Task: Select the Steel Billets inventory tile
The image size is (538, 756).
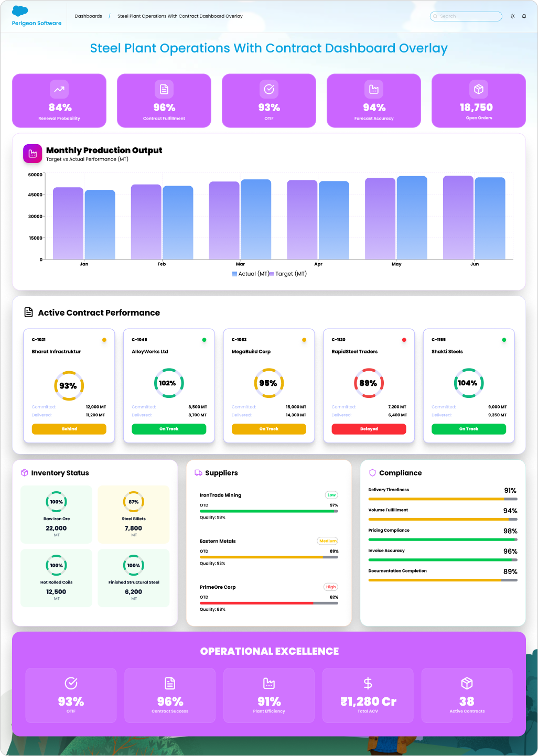Action: (134, 514)
